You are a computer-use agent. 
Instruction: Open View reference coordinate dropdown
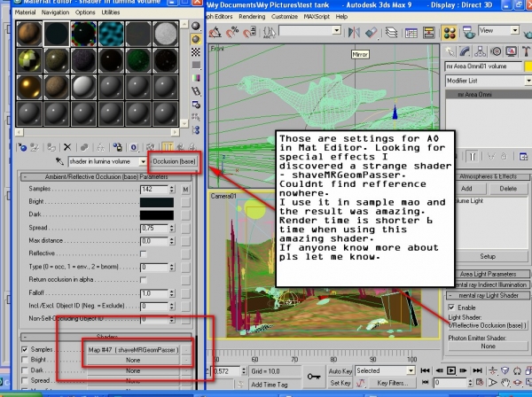click(515, 30)
